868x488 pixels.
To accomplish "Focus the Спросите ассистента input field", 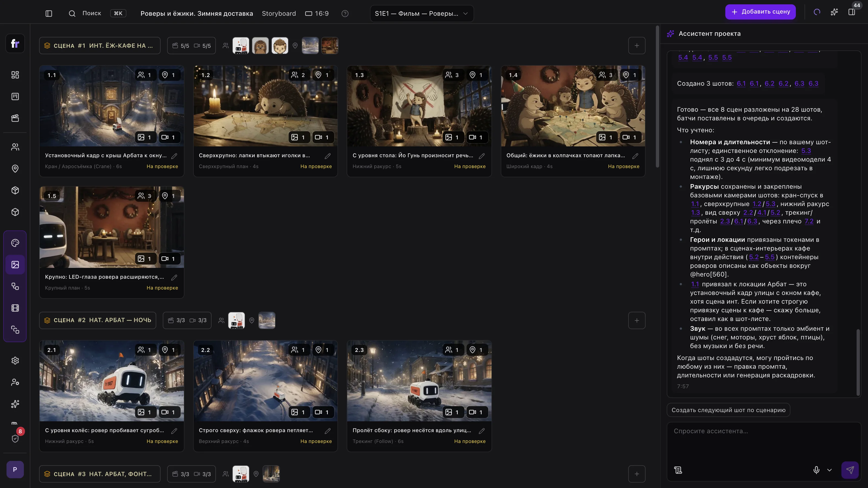I will click(764, 441).
